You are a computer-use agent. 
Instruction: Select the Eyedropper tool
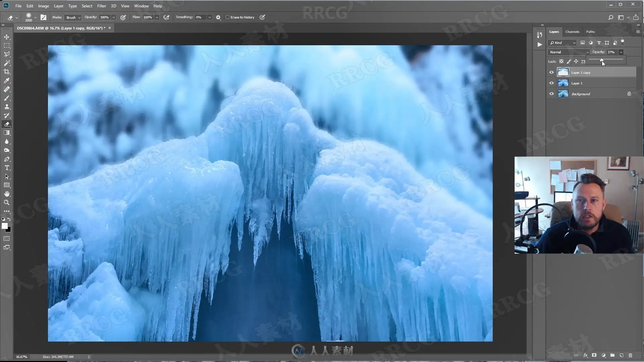7,80
